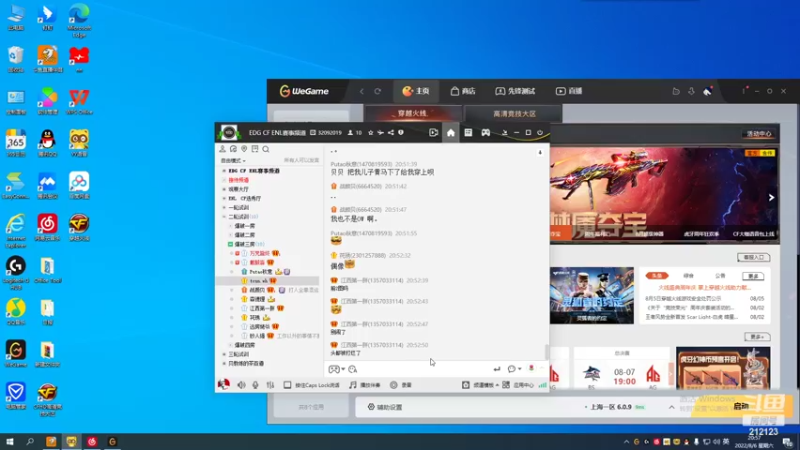Screen dimensions: 800x450
Task: Adjust speaker volume icon in YY bottom bar
Action: (x=241, y=385)
